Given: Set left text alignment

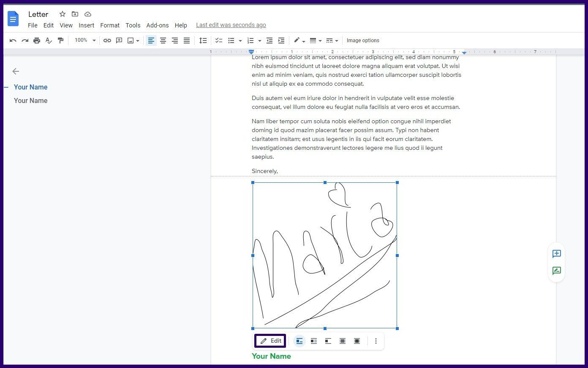Looking at the screenshot, I should 151,41.
